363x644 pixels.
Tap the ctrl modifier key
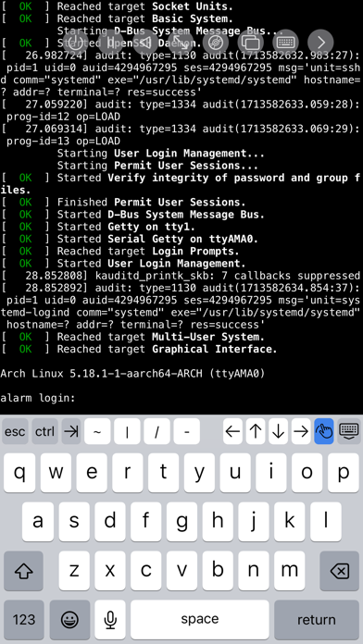44,431
